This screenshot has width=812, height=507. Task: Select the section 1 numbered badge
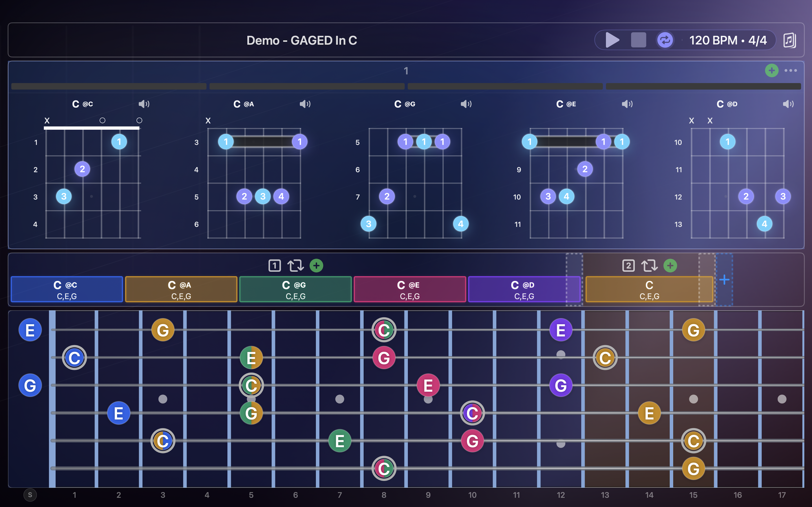pyautogui.click(x=274, y=265)
